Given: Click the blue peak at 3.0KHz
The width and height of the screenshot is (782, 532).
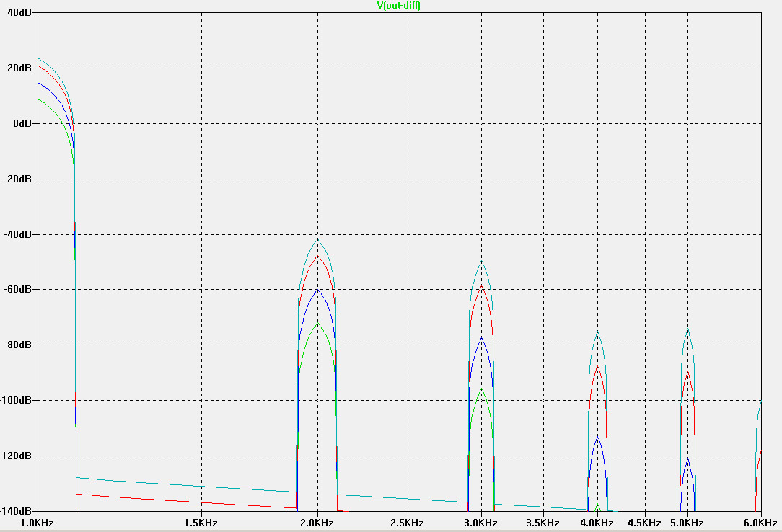Looking at the screenshot, I should 481,338.
